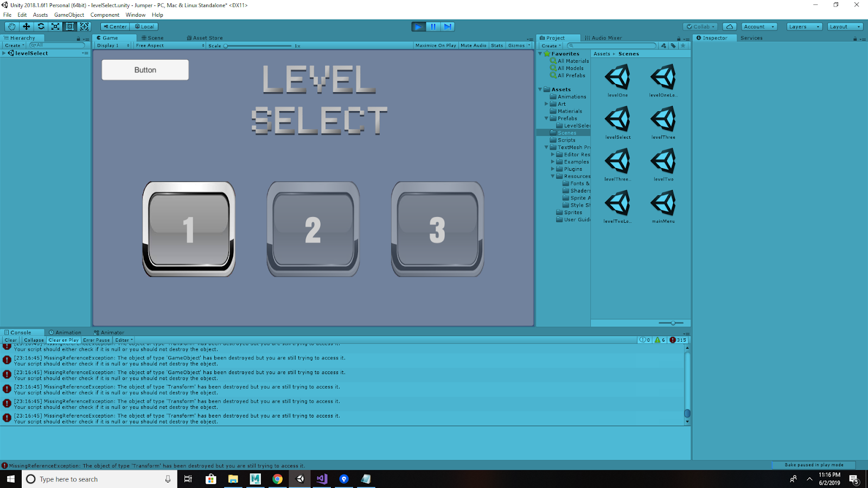Collapse the Prefabs folder
Image resolution: width=868 pixels, height=488 pixels.
(x=546, y=118)
